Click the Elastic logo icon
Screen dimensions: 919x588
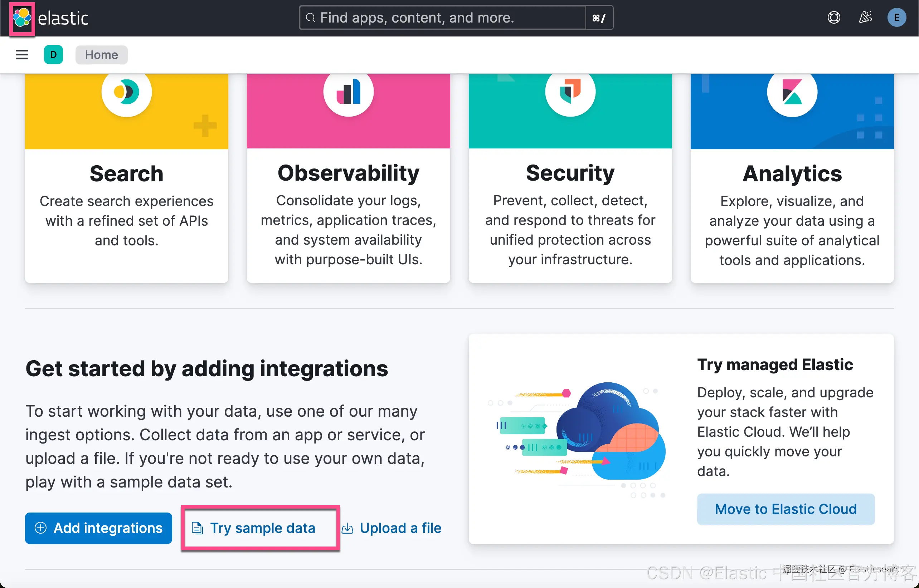[22, 18]
